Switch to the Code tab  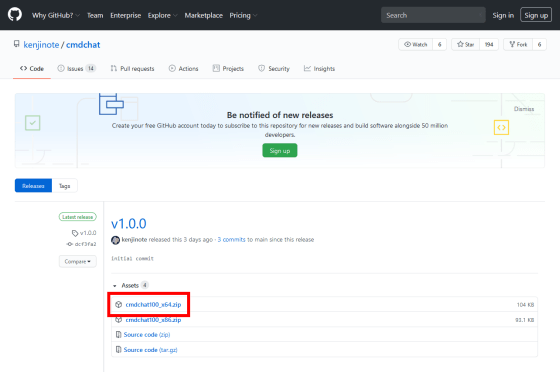pyautogui.click(x=32, y=69)
